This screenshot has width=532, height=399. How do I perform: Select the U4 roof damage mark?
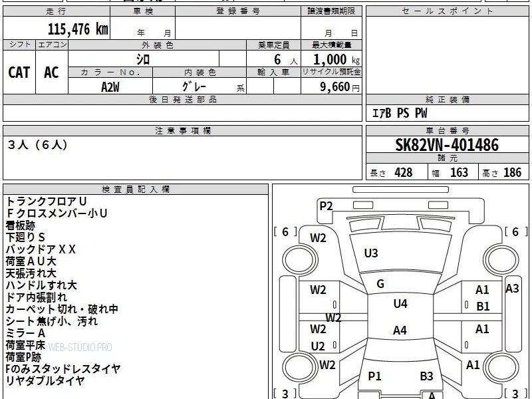400,304
